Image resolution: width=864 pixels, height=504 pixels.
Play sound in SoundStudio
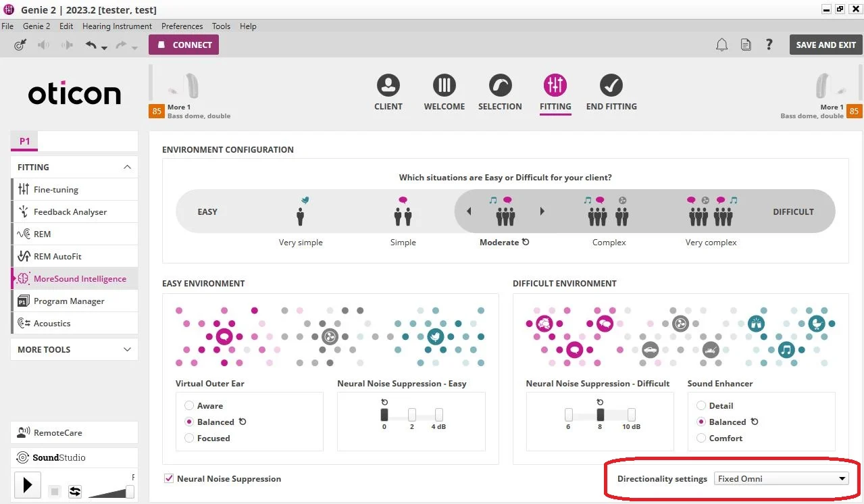[28, 484]
